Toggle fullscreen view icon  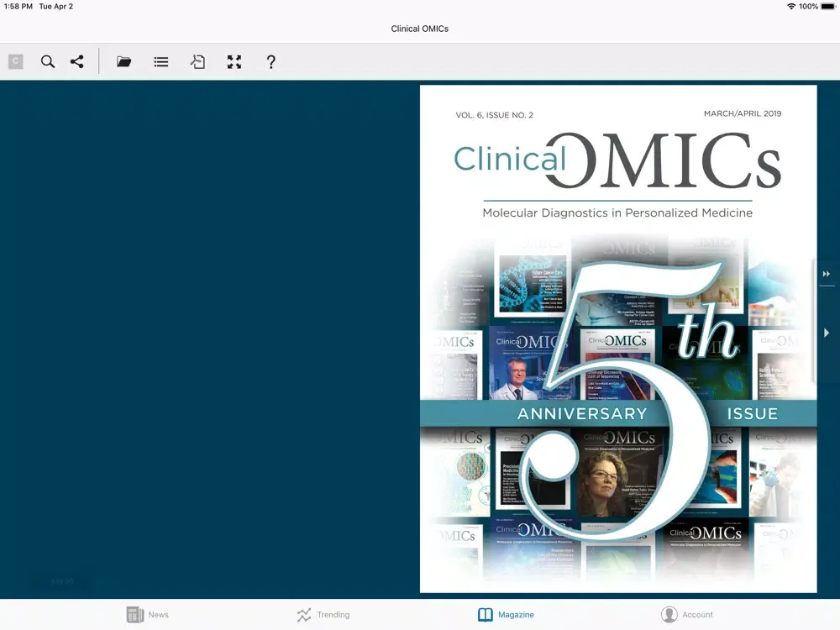tap(234, 61)
